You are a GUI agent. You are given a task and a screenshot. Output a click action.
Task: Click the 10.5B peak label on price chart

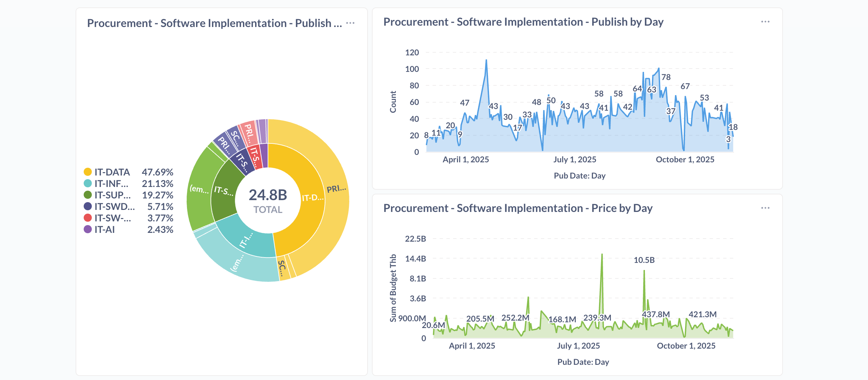coord(644,260)
